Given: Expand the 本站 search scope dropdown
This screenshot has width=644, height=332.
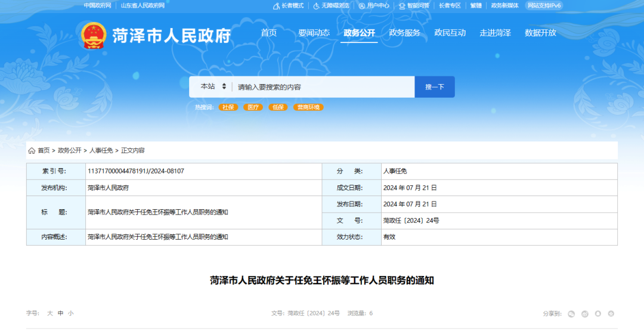Looking at the screenshot, I should [x=213, y=86].
